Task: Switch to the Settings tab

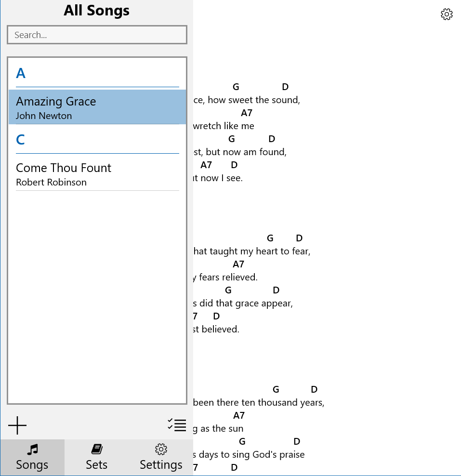Action: coord(161,457)
